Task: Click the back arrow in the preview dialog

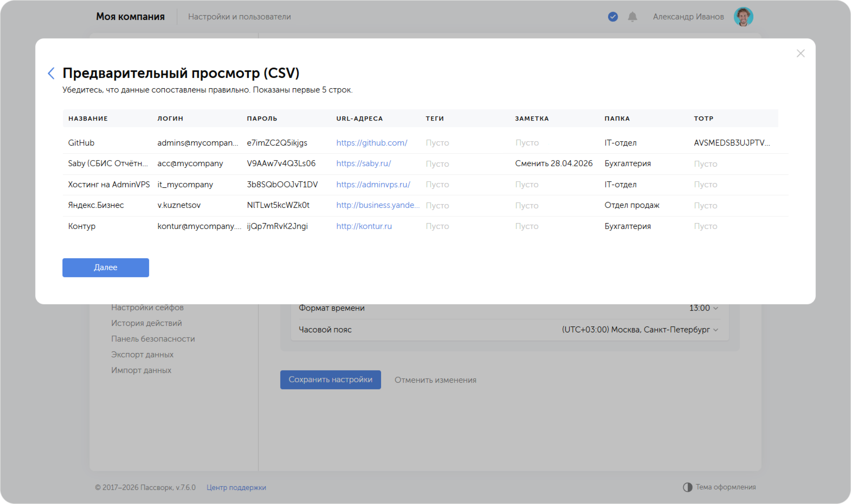Action: tap(51, 73)
